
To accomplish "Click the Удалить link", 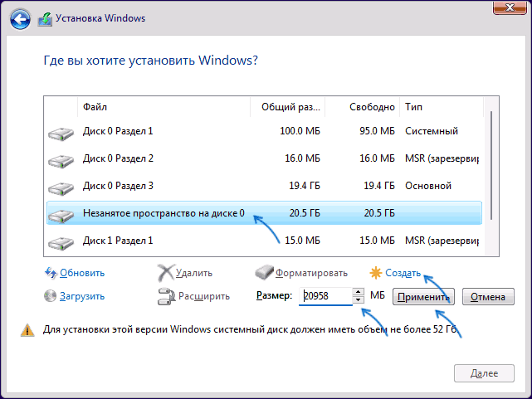I will pyautogui.click(x=194, y=273).
